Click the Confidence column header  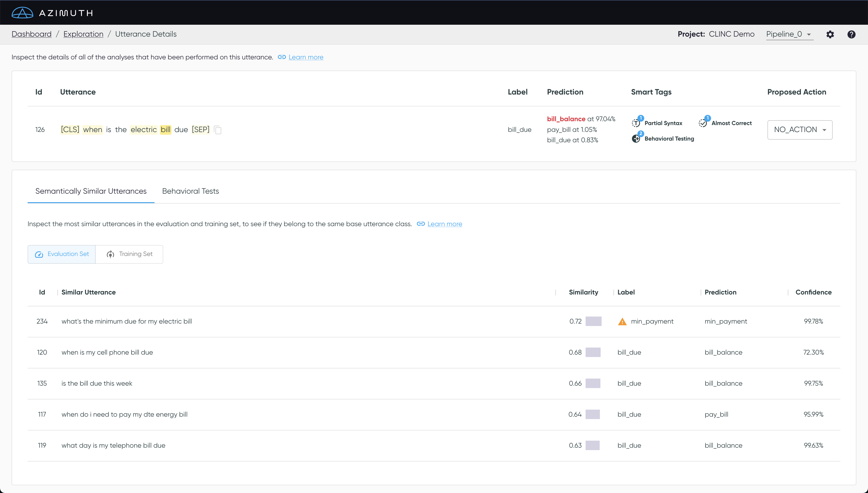coord(813,292)
